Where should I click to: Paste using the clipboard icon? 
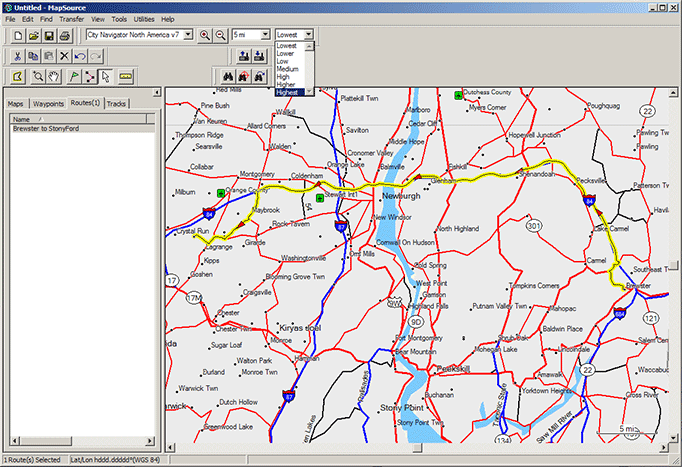point(49,56)
